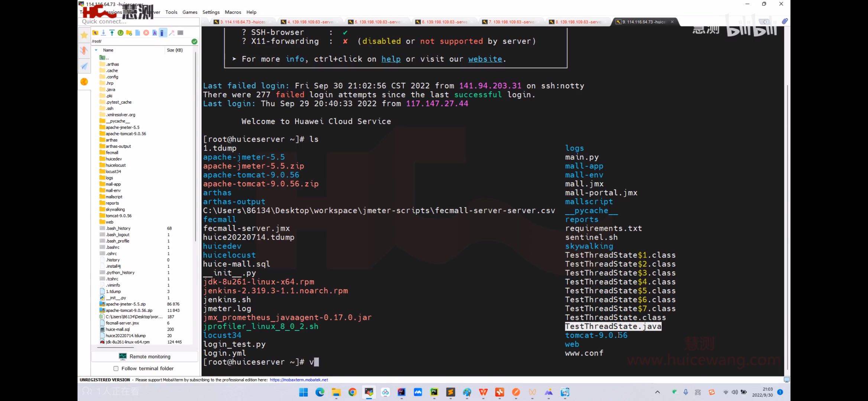The image size is (868, 401).
Task: Show hidden system tray icons chevron
Action: click(x=657, y=392)
